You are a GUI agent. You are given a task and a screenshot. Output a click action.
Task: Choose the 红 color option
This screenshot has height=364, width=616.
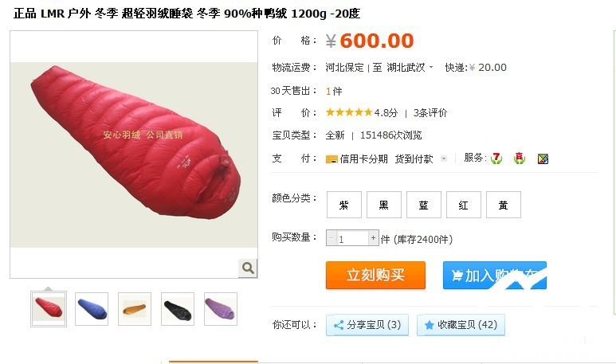point(464,205)
